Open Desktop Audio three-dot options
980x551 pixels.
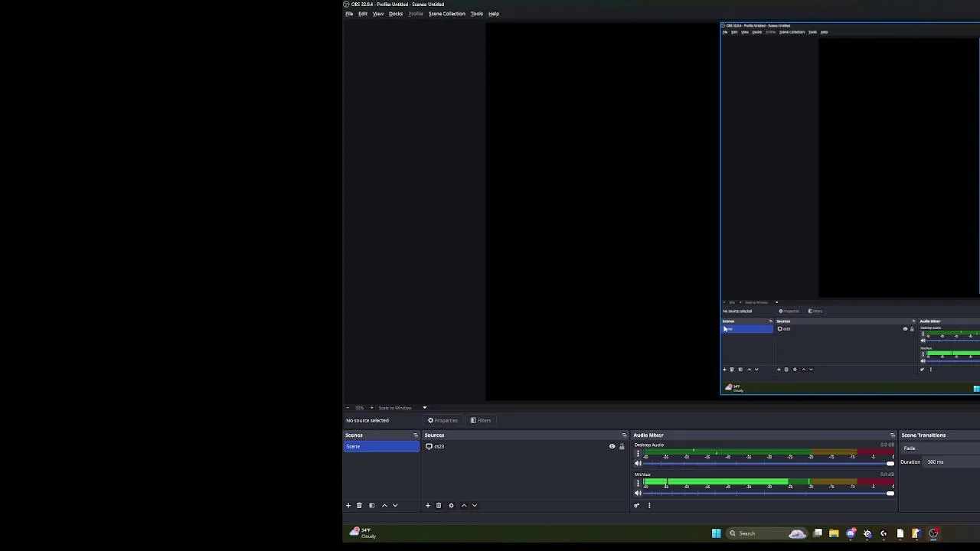(638, 454)
